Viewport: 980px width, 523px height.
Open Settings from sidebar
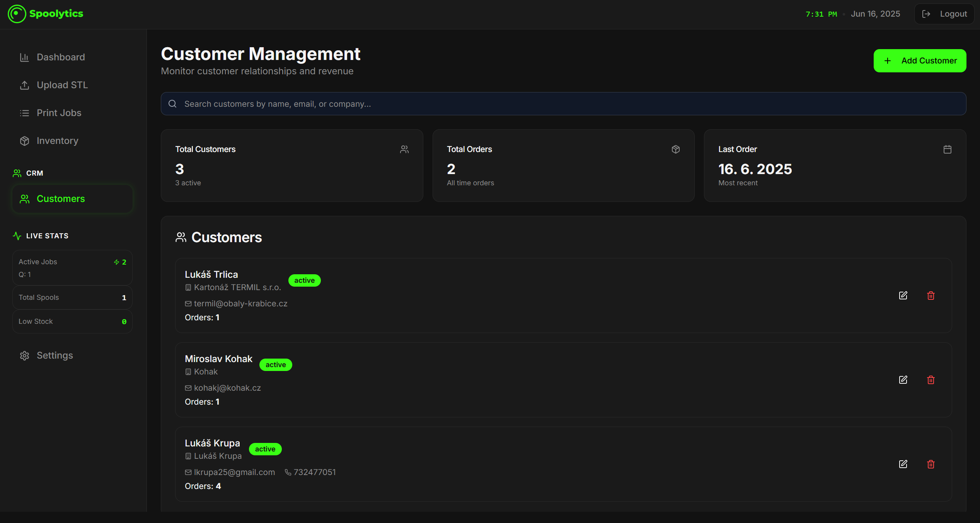click(72, 356)
